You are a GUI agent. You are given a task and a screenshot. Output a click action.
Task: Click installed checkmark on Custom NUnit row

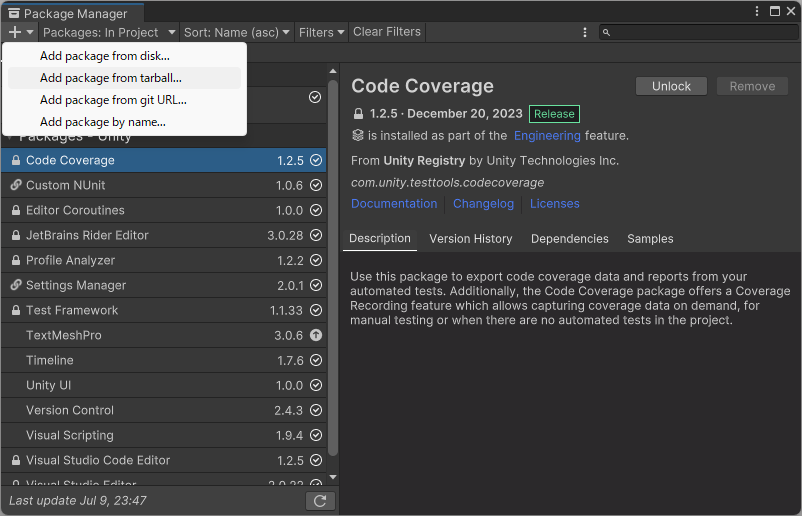[x=316, y=185]
